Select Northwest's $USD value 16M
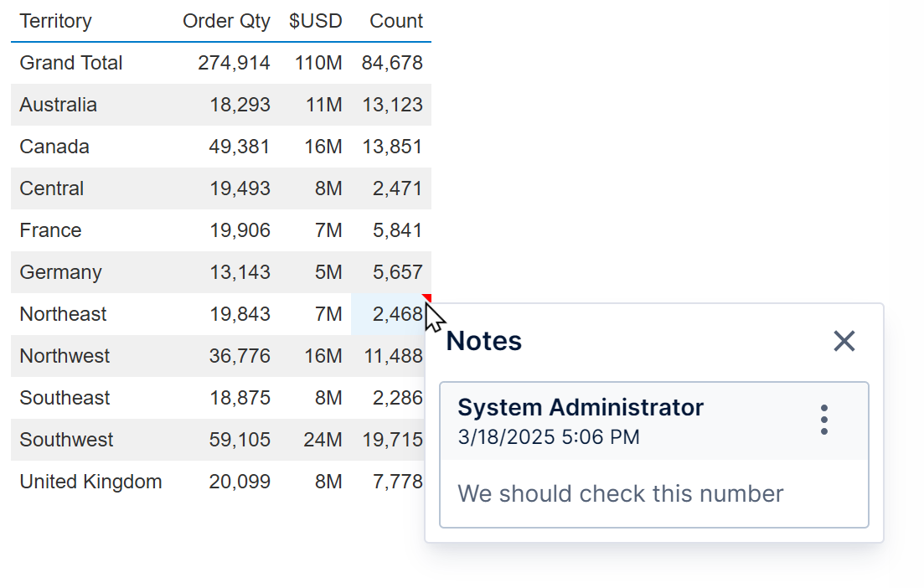The height and width of the screenshot is (588, 924). click(x=323, y=356)
